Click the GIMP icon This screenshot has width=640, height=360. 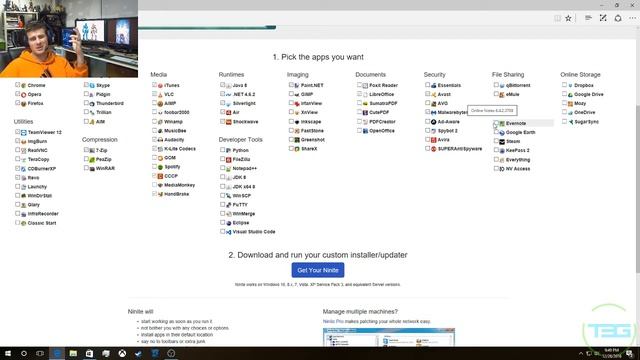297,95
